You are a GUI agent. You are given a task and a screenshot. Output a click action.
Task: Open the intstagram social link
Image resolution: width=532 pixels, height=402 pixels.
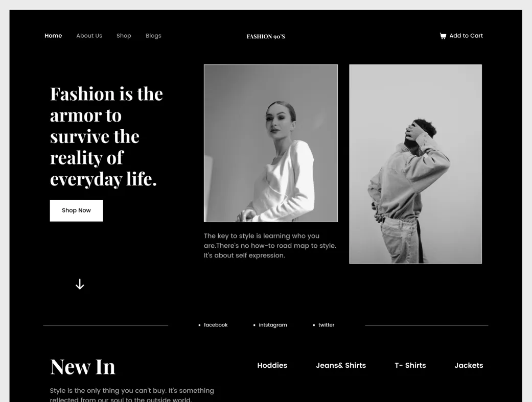(x=273, y=325)
